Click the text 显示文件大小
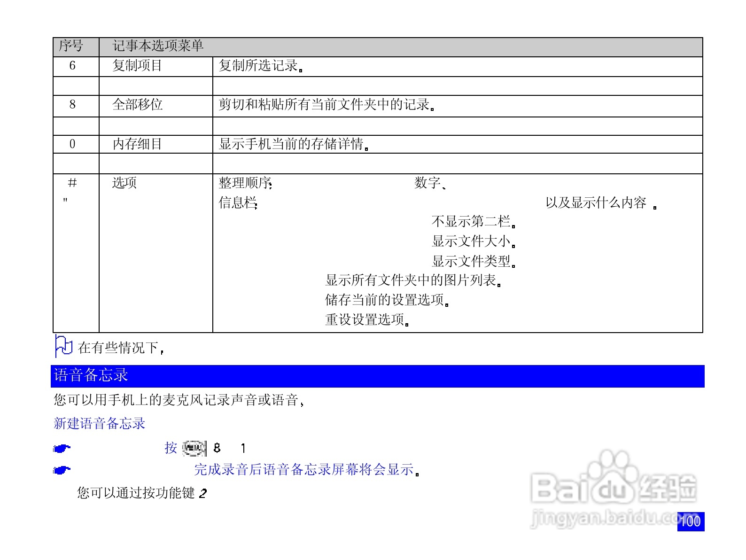The image size is (746, 560). (474, 241)
